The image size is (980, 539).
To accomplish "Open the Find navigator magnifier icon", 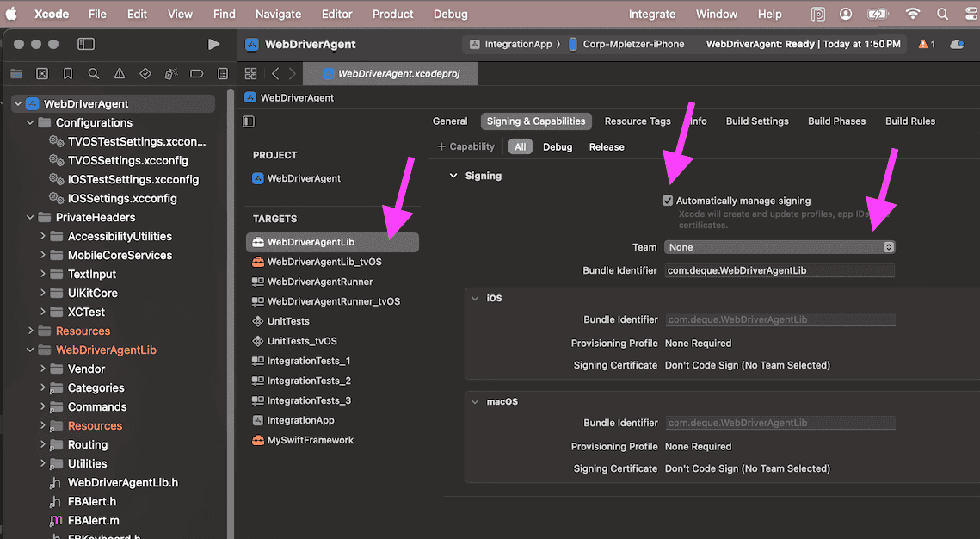I will 94,74.
